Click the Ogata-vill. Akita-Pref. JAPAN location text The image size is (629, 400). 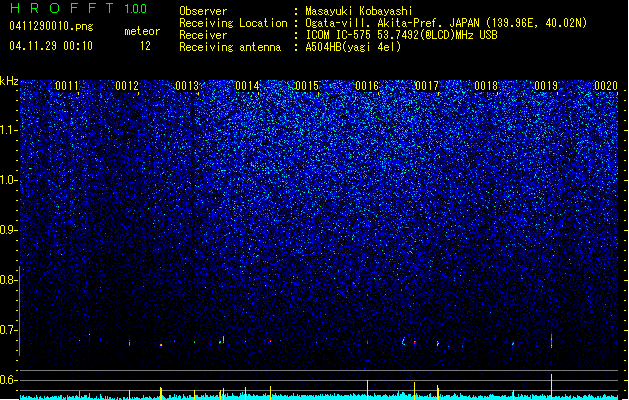pos(446,23)
